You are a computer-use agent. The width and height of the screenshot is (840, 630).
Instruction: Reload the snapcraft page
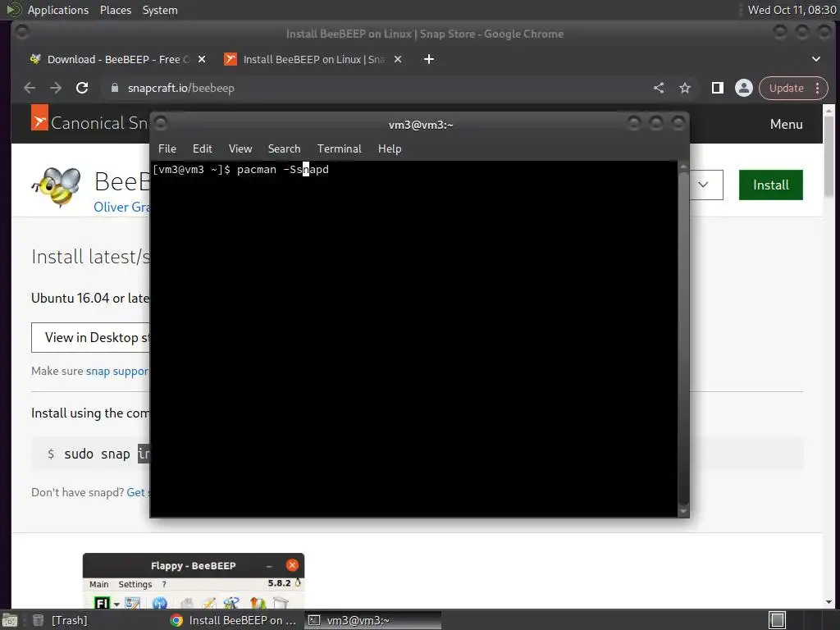click(x=82, y=88)
